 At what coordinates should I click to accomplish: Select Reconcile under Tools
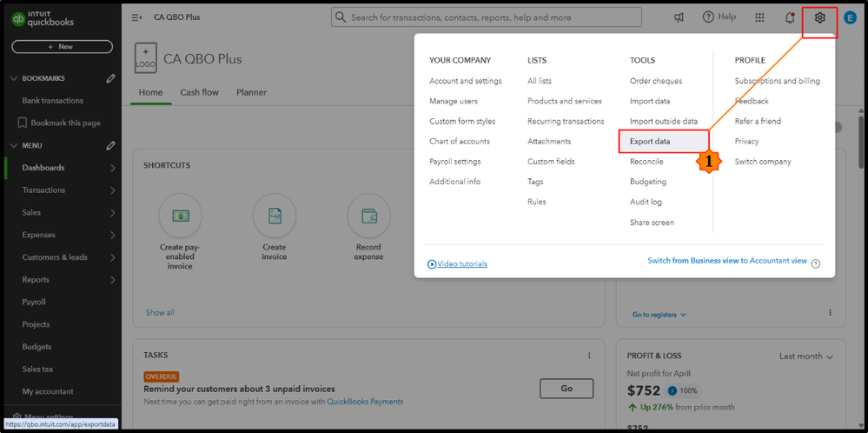[x=646, y=161]
